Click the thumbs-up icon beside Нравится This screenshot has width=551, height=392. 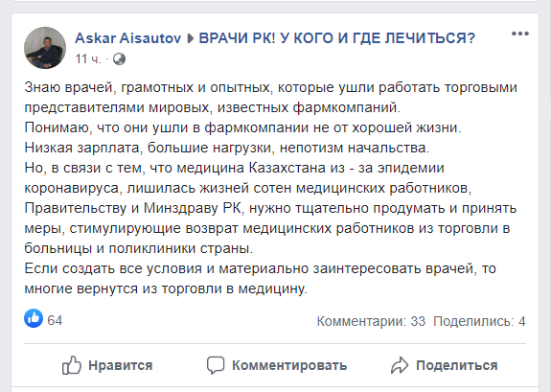coord(71,365)
